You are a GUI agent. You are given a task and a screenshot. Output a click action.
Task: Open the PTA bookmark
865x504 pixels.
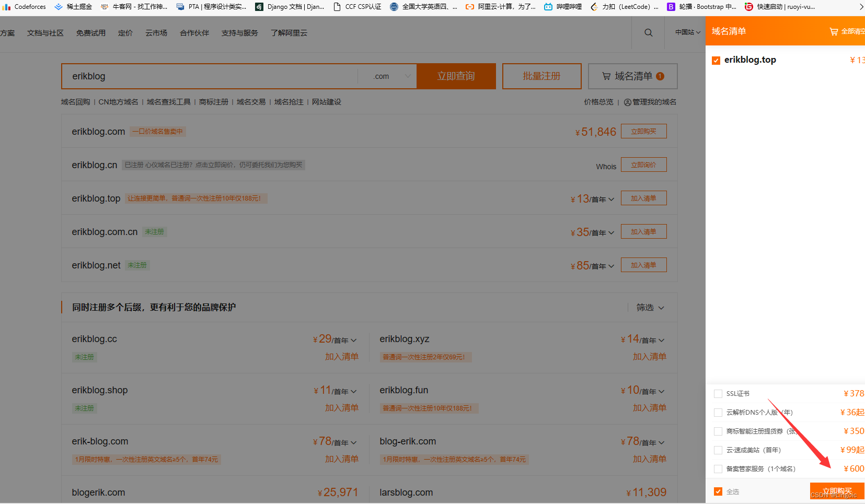click(211, 7)
